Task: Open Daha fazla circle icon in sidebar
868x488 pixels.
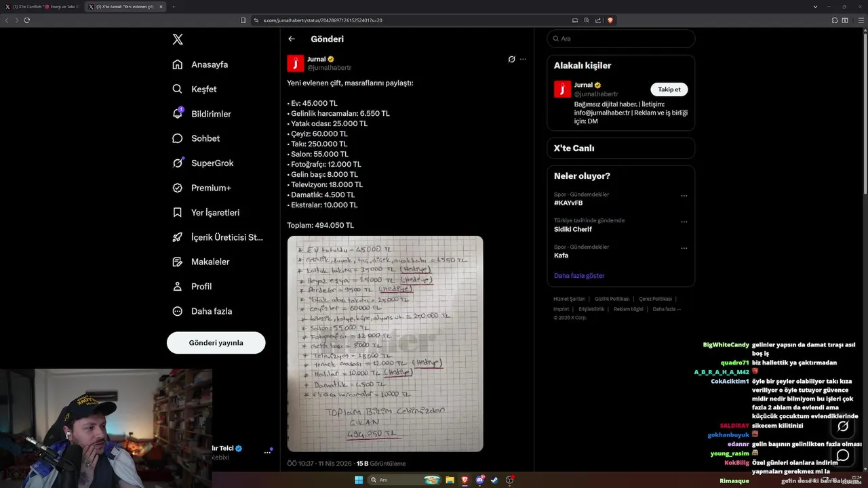Action: point(178,311)
